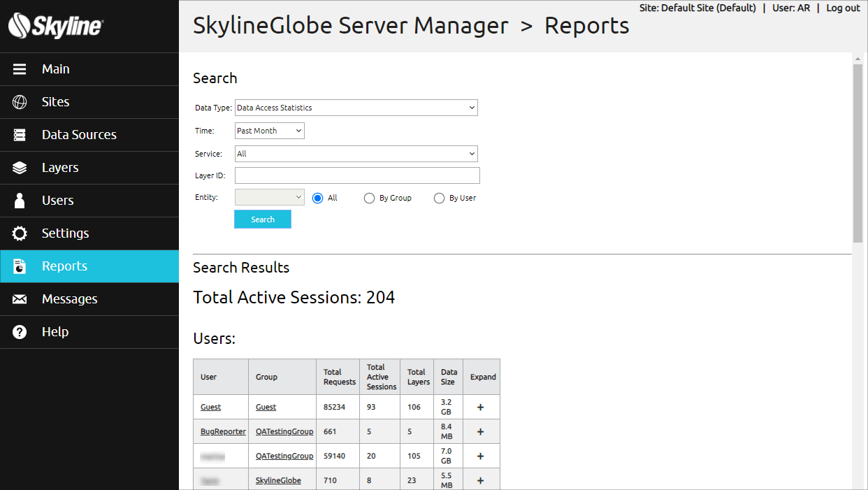
Task: Click the Log out link
Action: [x=843, y=8]
